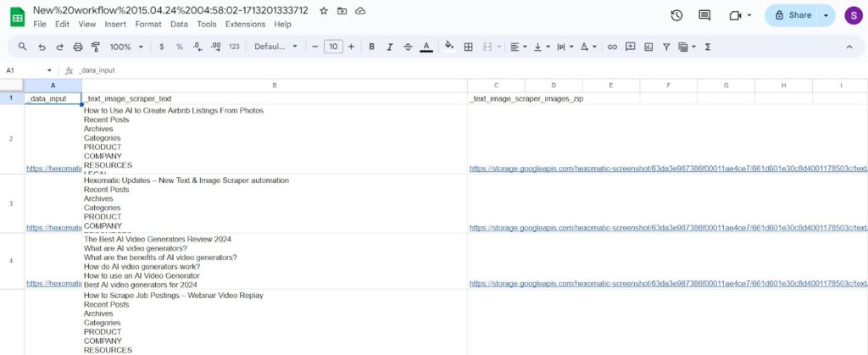Image resolution: width=868 pixels, height=355 pixels.
Task: Open version history clock icon
Action: click(x=676, y=15)
